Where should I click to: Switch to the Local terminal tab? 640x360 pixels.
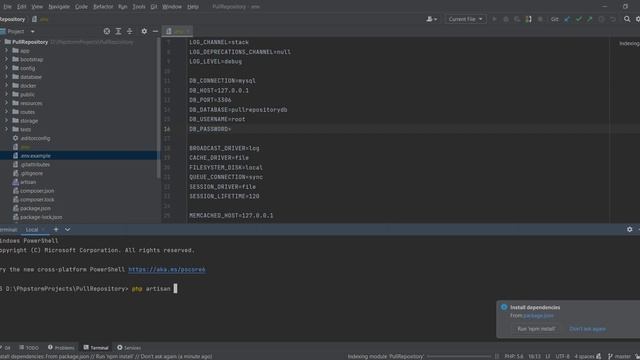click(32, 230)
